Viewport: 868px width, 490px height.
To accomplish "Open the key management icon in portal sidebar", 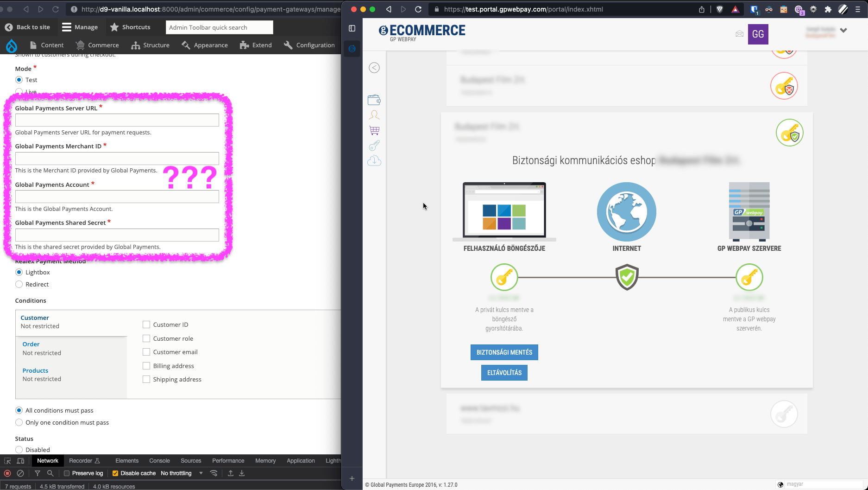I will coord(374,146).
